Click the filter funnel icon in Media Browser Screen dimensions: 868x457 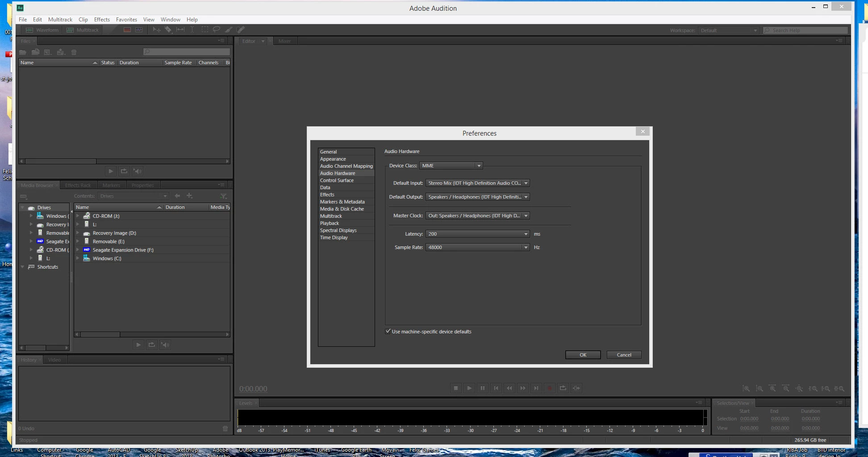click(224, 196)
